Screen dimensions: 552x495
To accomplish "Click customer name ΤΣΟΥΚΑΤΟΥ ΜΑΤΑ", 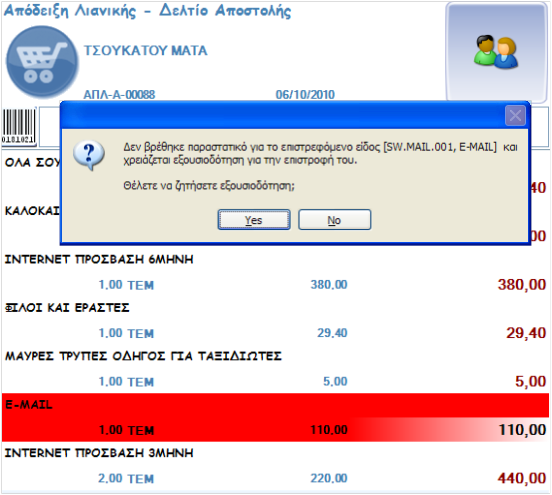I will (x=145, y=51).
